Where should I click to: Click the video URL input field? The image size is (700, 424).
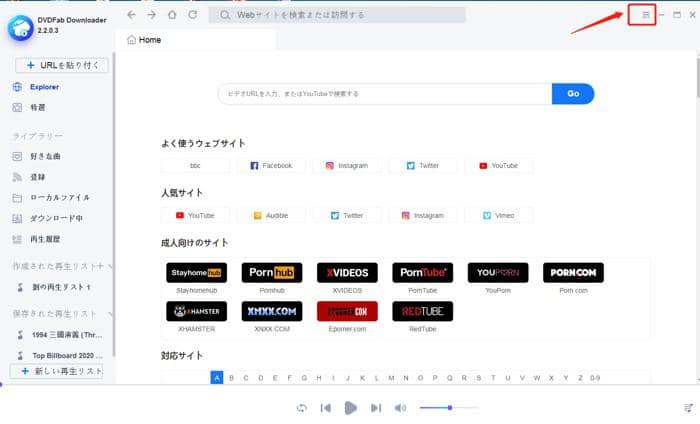385,94
